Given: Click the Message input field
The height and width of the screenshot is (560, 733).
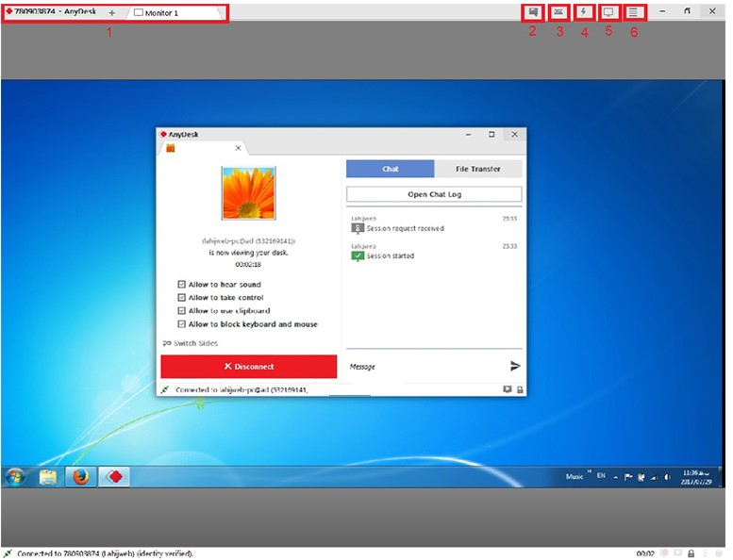Looking at the screenshot, I should click(425, 367).
